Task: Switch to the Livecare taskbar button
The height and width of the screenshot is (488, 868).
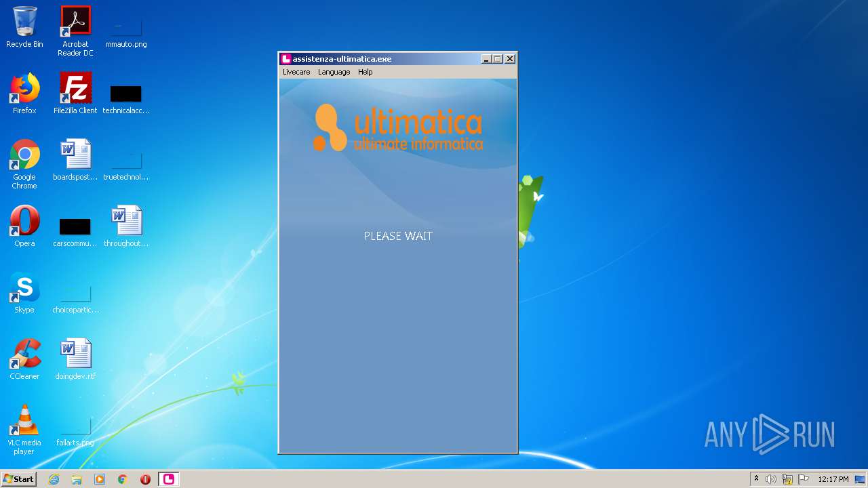Action: (168, 479)
